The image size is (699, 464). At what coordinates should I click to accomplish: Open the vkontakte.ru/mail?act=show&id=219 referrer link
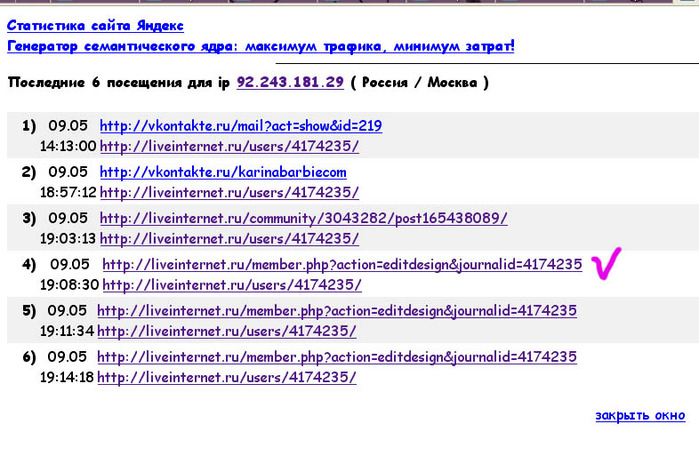[241, 126]
